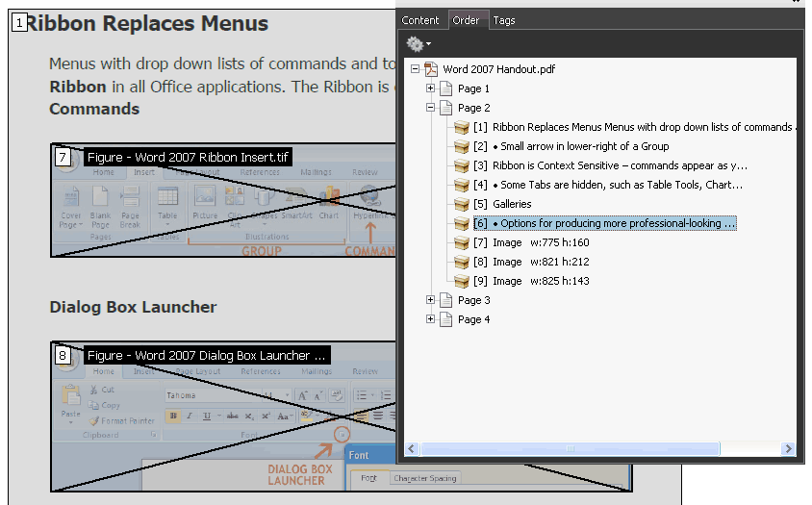Collapse the Word 2007 Handout.pdf root node
Image resolution: width=812 pixels, height=505 pixels.
click(x=415, y=69)
